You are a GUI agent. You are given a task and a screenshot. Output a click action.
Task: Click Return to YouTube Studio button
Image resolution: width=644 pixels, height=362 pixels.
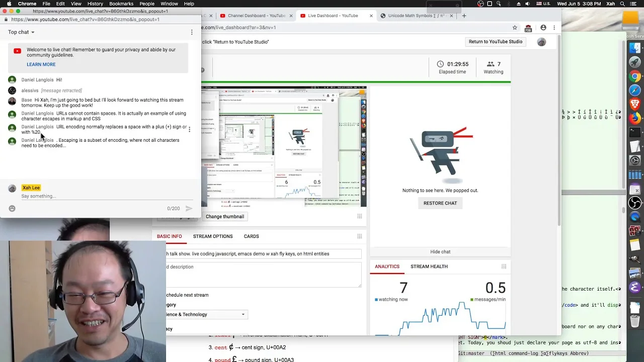(496, 42)
